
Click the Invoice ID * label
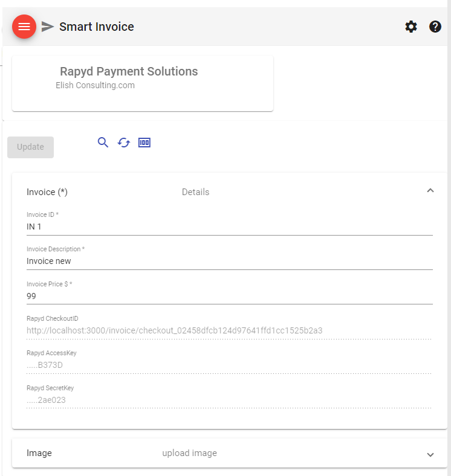point(42,214)
